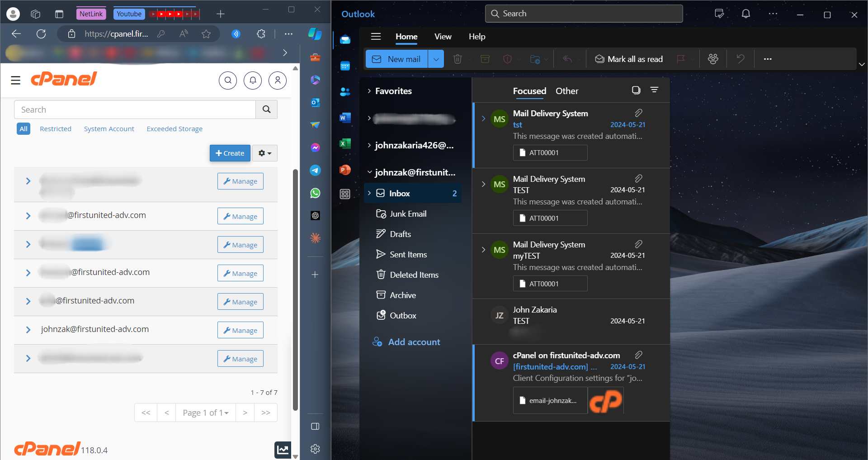Toggle the Outlook navigation pane hamburger

tap(376, 37)
